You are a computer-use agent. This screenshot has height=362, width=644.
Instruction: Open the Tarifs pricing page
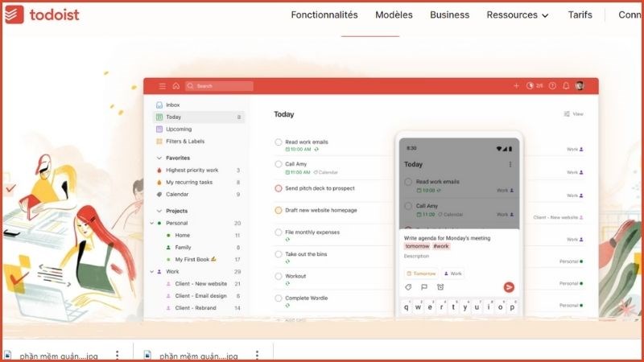coord(580,15)
